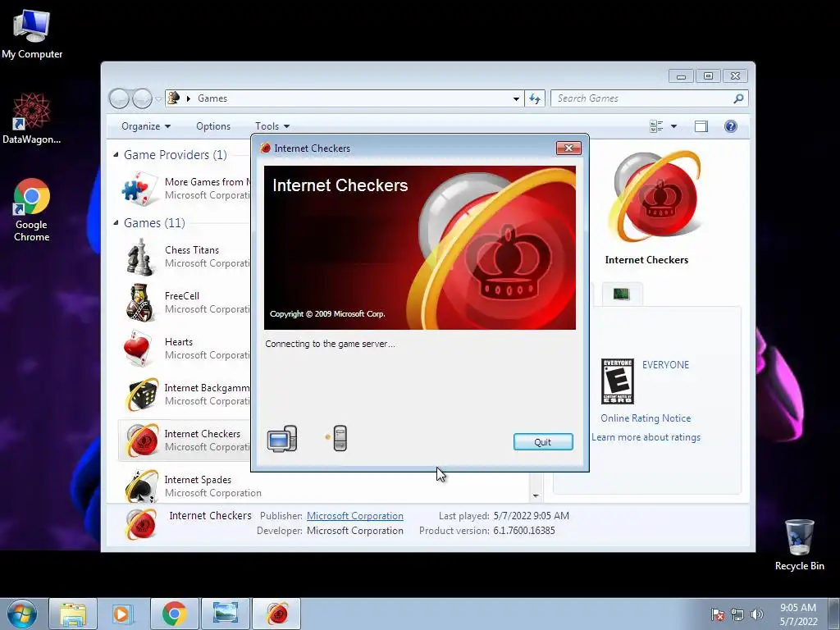Click the Action Center flag tray icon

coord(718,614)
